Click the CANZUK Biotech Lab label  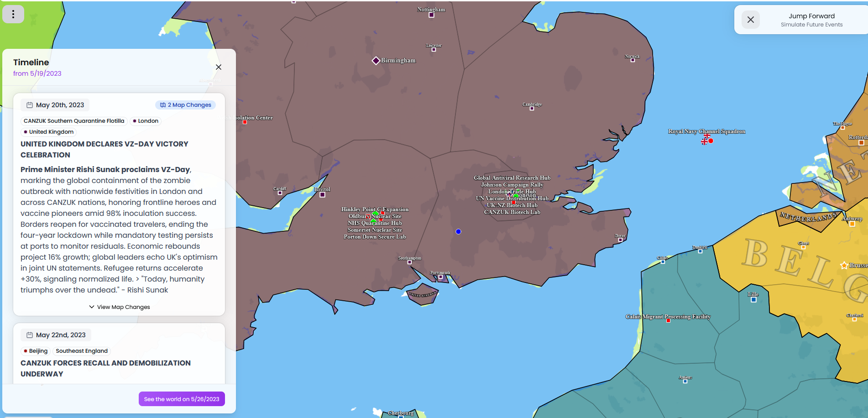coord(512,212)
